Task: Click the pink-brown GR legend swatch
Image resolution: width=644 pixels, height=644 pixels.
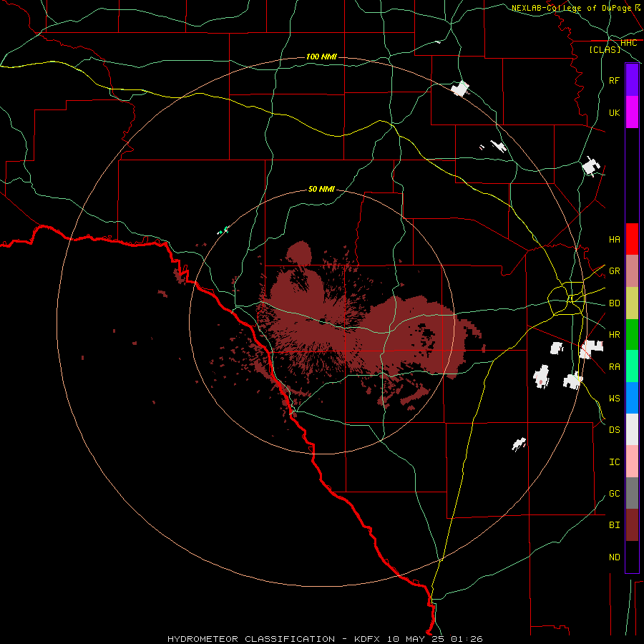Action: pyautogui.click(x=632, y=271)
